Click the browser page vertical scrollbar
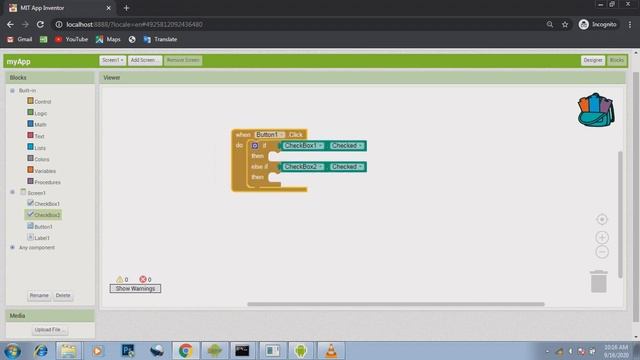Image resolution: width=640 pixels, height=360 pixels. pyautogui.click(x=636, y=196)
